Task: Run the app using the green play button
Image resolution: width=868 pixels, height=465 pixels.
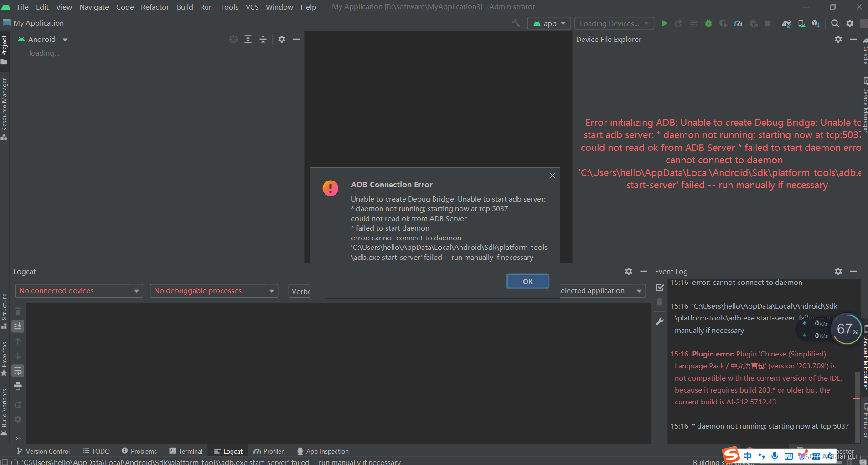Action: click(665, 23)
